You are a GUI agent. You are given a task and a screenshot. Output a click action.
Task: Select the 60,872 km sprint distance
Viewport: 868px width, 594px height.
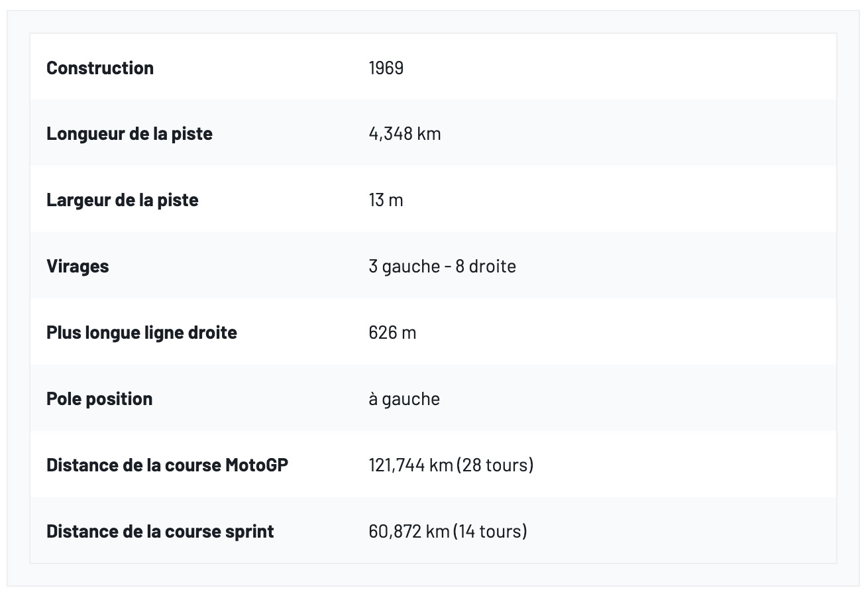pos(410,532)
